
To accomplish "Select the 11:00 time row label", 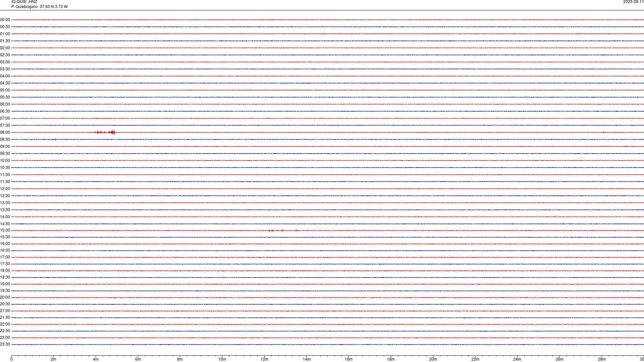I will click(5, 175).
